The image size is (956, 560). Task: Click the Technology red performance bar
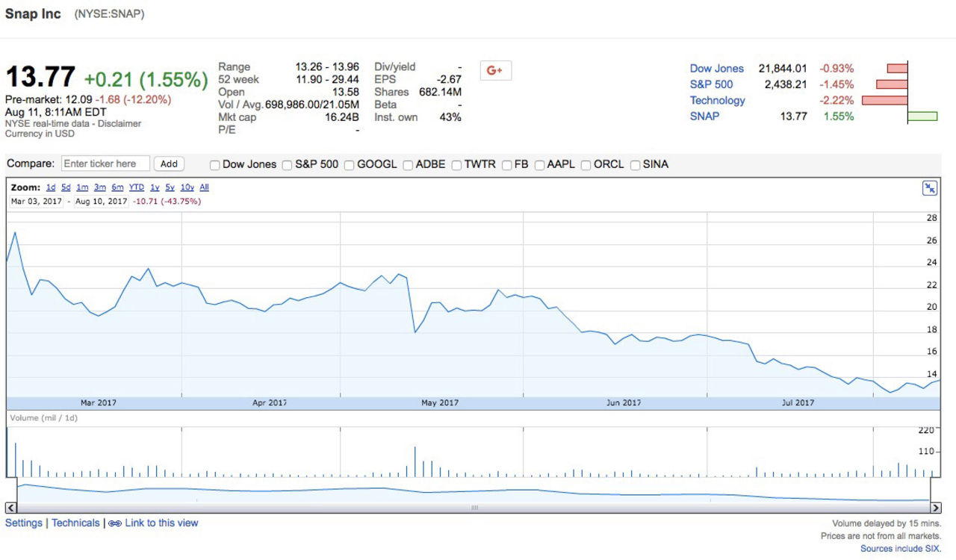884,101
